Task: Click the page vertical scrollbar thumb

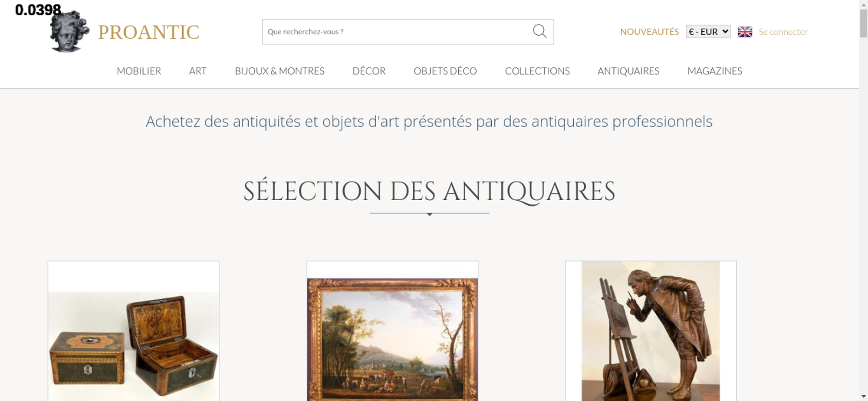Action: (x=864, y=23)
